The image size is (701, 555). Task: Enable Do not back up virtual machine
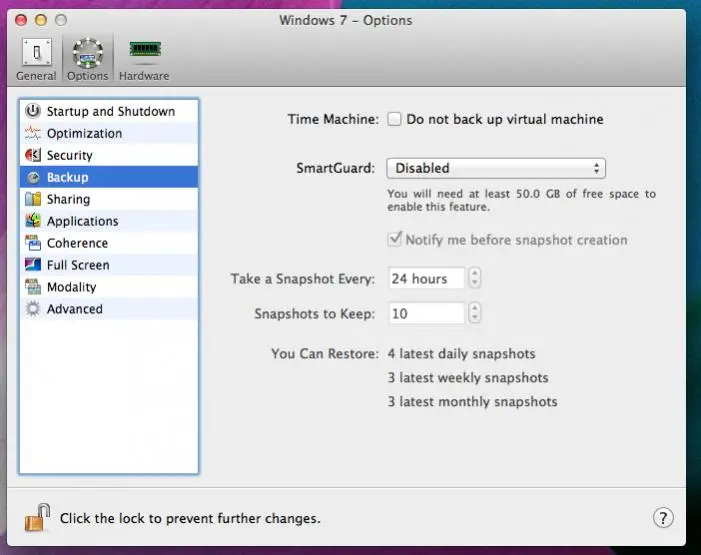(395, 120)
